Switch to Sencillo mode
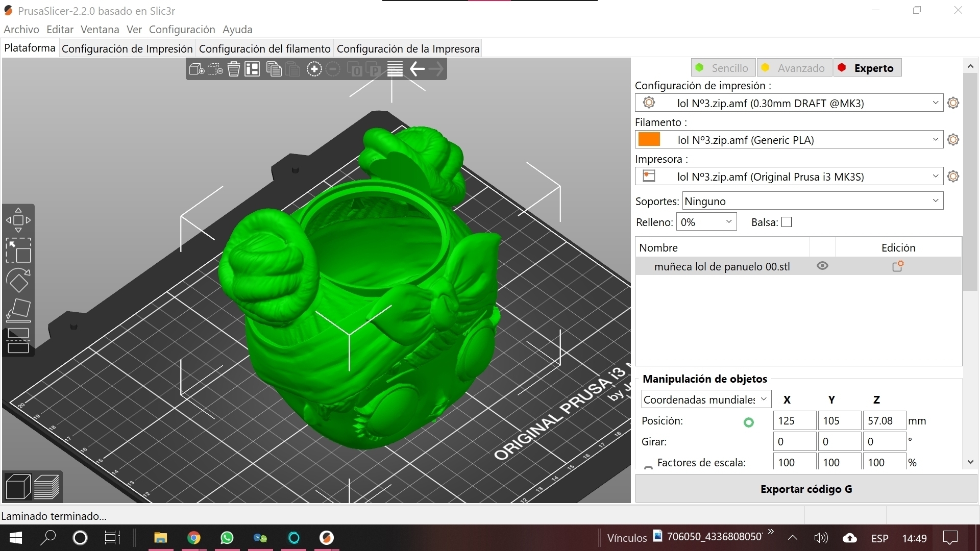Viewport: 980px width, 551px height. tap(723, 68)
